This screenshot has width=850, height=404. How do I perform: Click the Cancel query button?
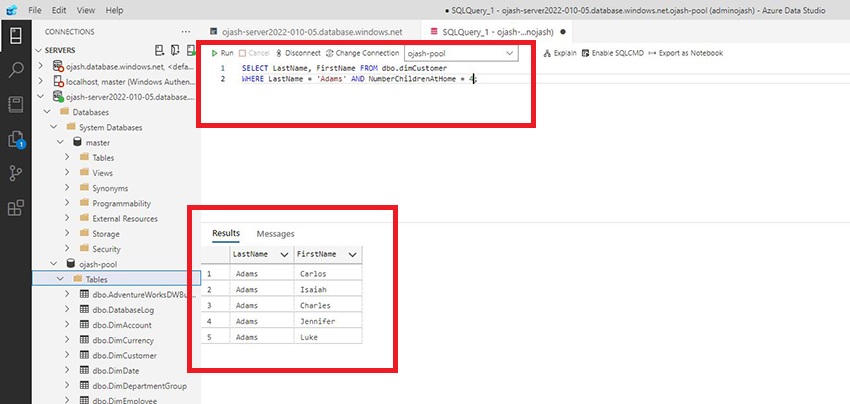(255, 53)
